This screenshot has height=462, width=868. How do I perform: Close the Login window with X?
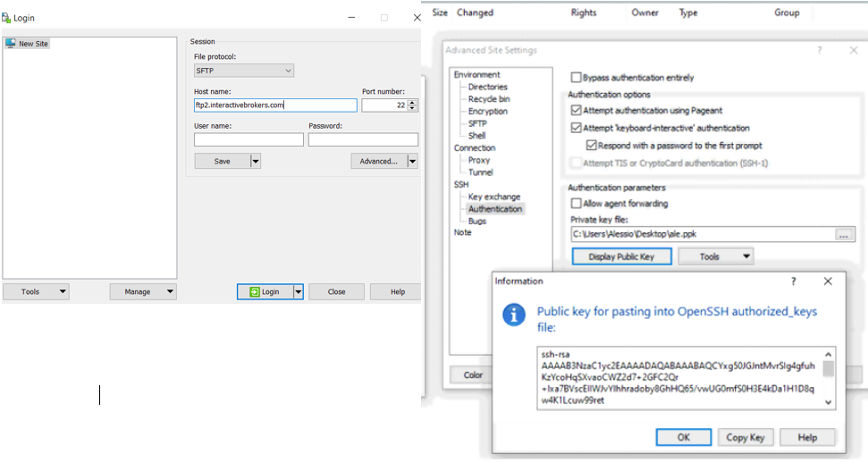pos(417,18)
